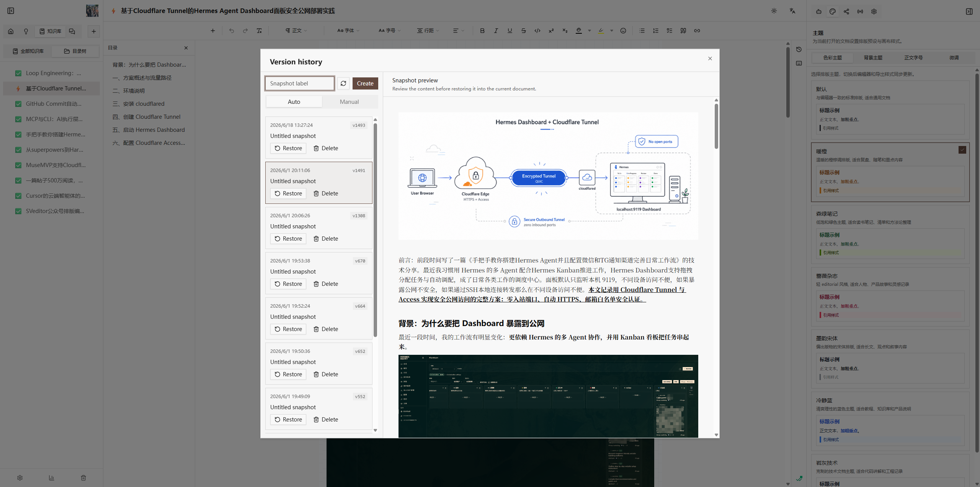Insert a blockquote with the quote icon
This screenshot has height=487, width=980.
point(683,31)
